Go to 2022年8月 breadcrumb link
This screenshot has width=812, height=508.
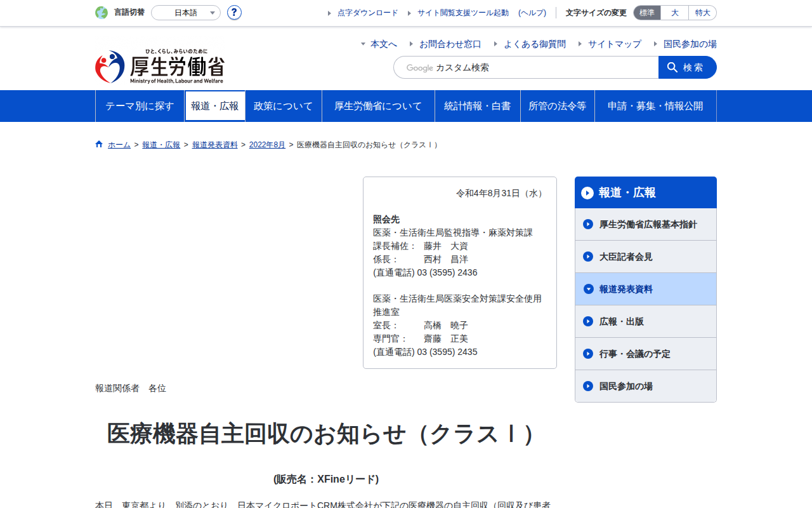tap(267, 145)
